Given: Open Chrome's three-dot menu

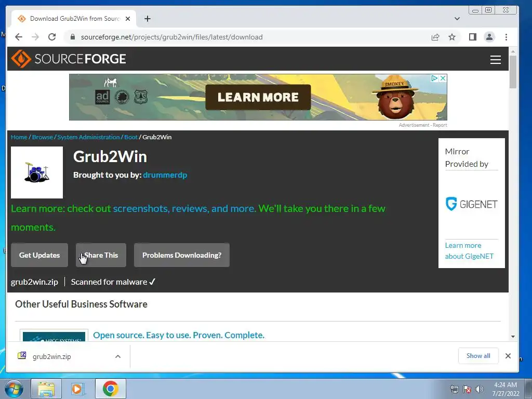Looking at the screenshot, I should coord(506,37).
